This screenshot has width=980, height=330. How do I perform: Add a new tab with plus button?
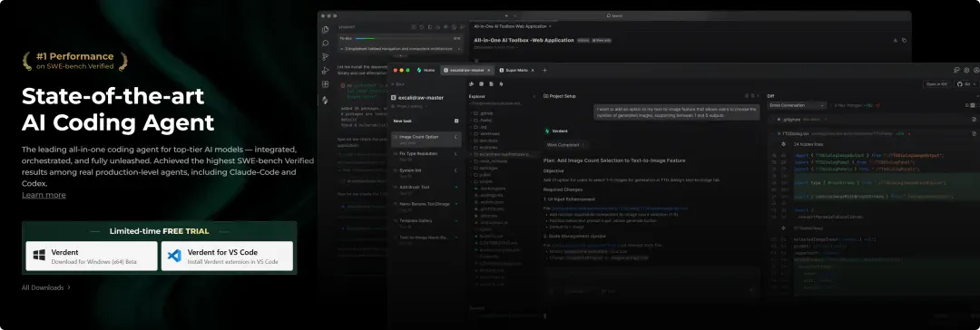point(544,70)
